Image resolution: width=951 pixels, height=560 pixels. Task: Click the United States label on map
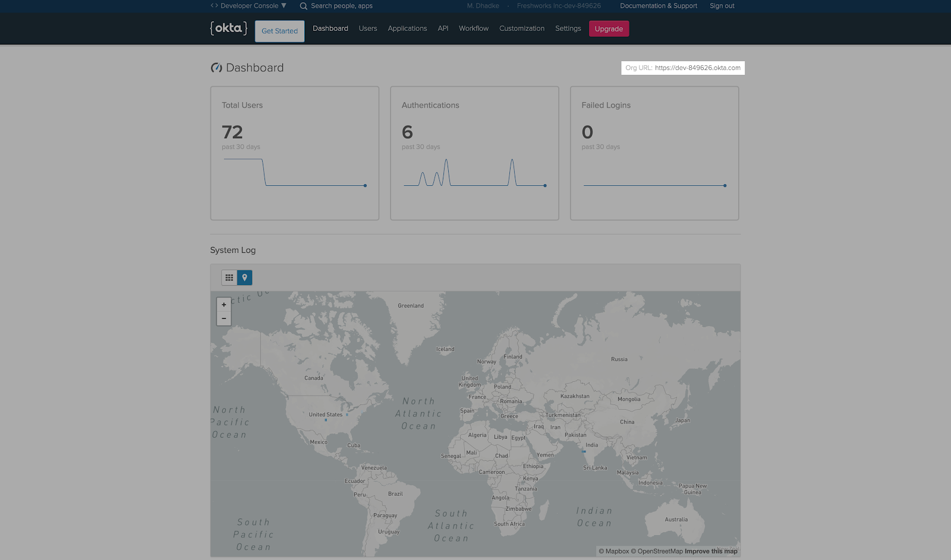326,415
